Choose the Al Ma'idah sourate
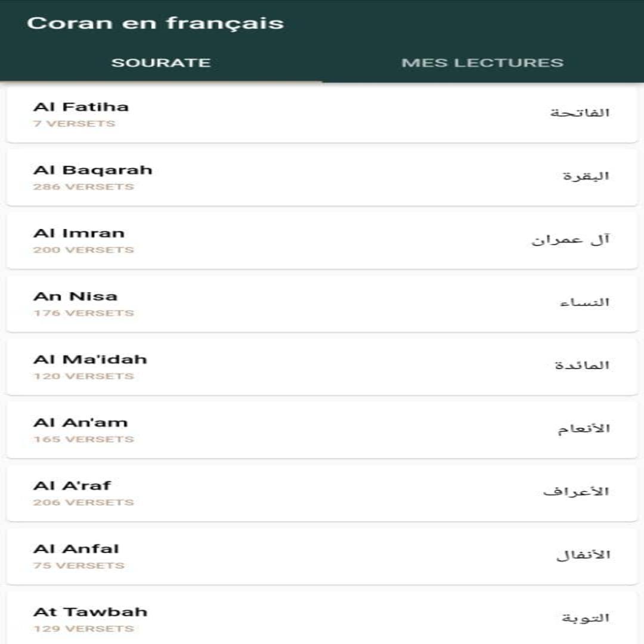The width and height of the screenshot is (644, 644). [322, 367]
